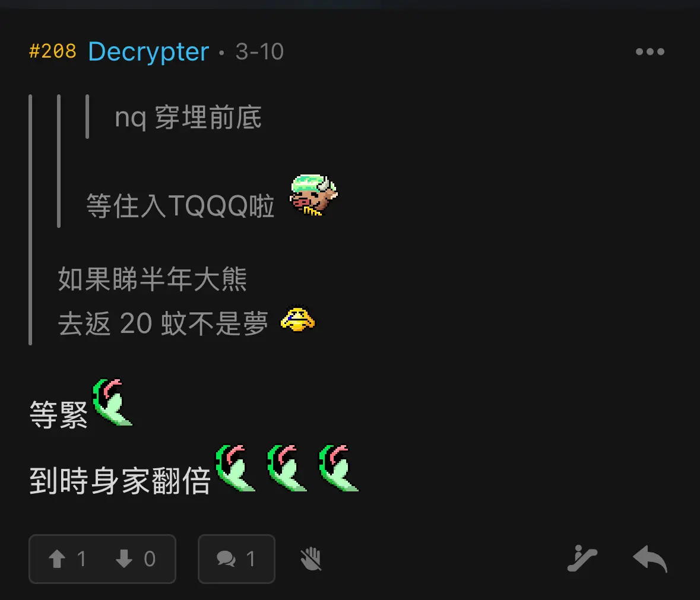Open the replies bubble showing 1 comment
Screen dimensions: 700x600
click(x=237, y=559)
